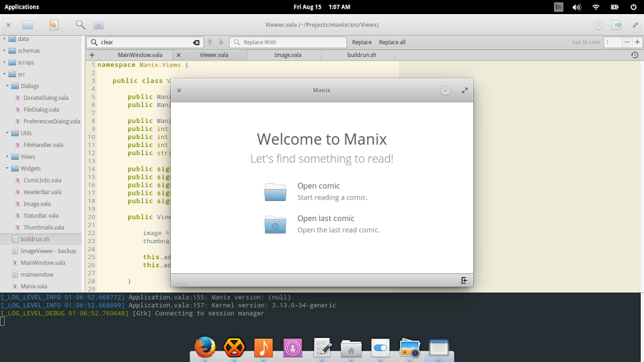Add a new tab with the plus icon

coord(91,55)
